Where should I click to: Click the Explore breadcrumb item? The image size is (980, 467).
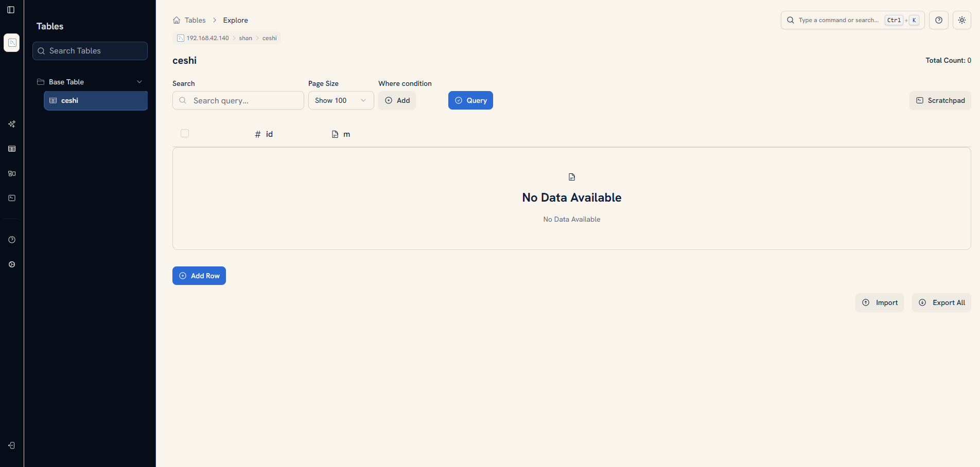[235, 20]
